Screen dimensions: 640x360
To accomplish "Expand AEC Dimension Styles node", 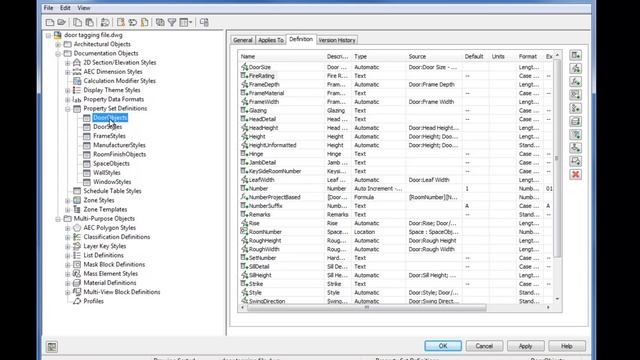I will point(68,72).
